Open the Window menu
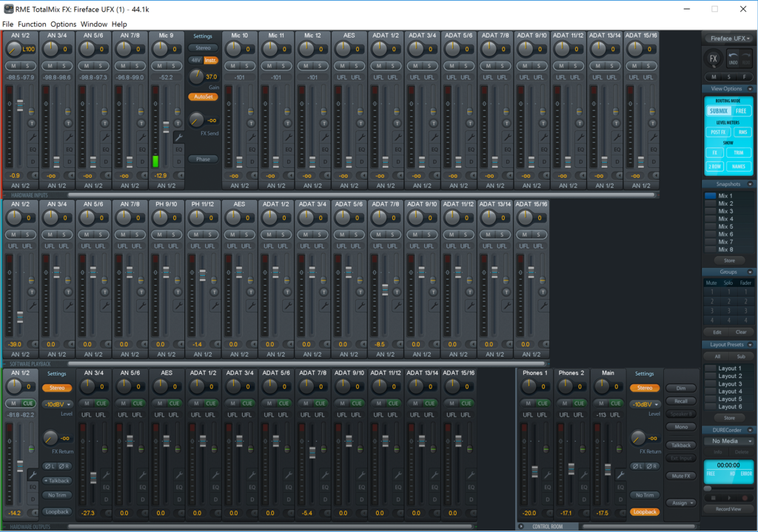This screenshot has height=532, width=758. tap(94, 24)
